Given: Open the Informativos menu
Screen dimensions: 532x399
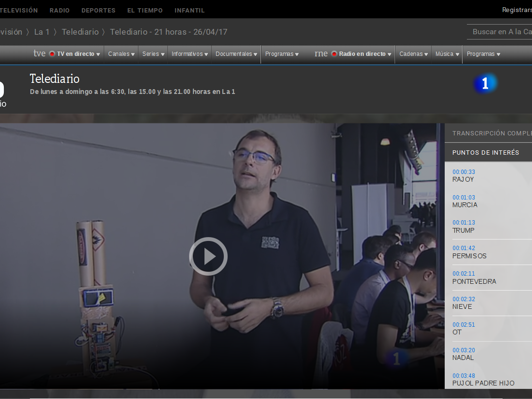Looking at the screenshot, I should (x=190, y=54).
